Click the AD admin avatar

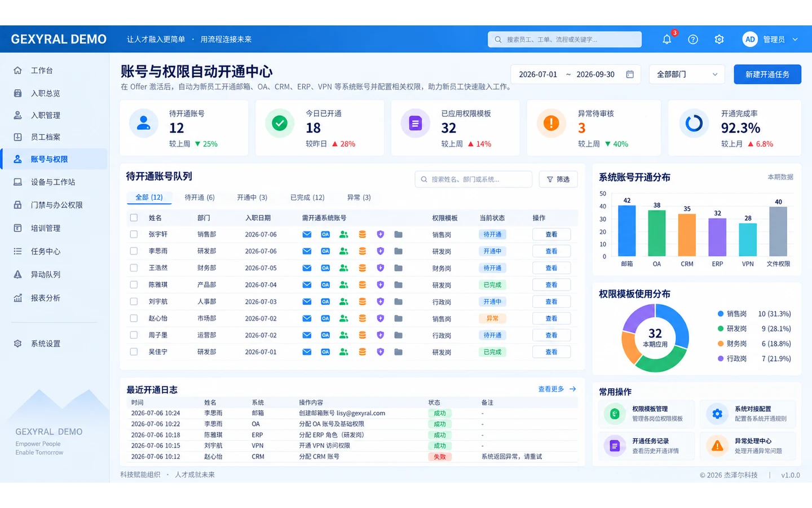(750, 40)
